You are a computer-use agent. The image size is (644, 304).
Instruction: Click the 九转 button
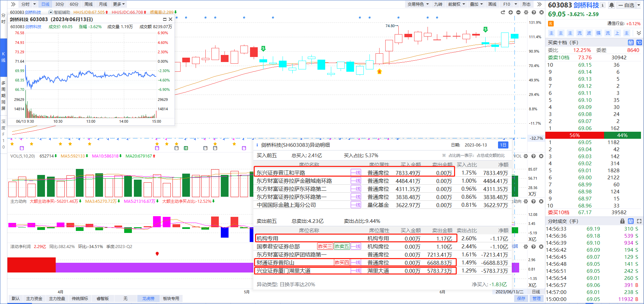point(438,4)
